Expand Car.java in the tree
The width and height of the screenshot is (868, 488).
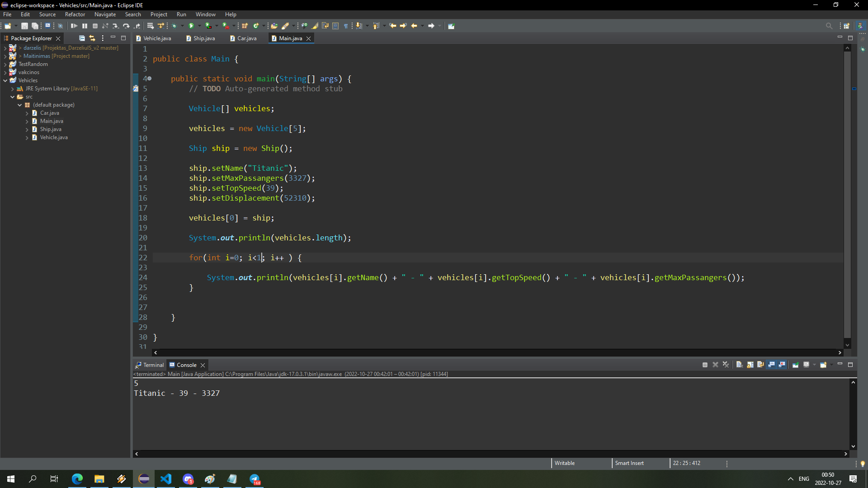tap(27, 113)
